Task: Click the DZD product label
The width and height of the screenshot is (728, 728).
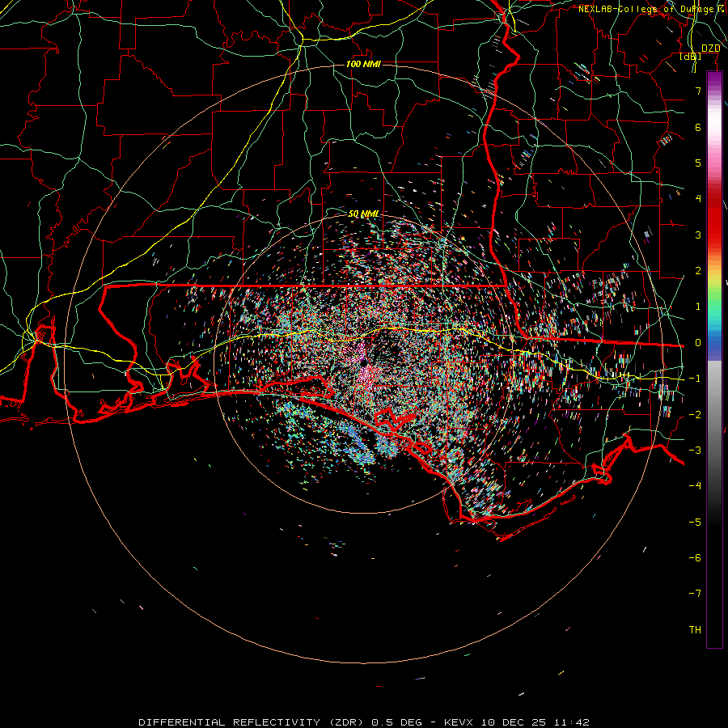Action: pyautogui.click(x=711, y=48)
